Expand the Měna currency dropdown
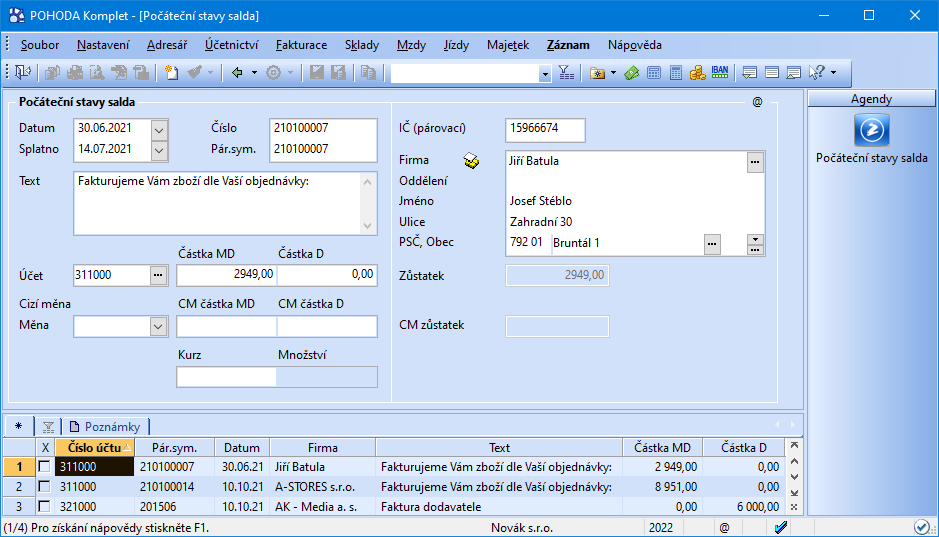The image size is (939, 537). 158,326
